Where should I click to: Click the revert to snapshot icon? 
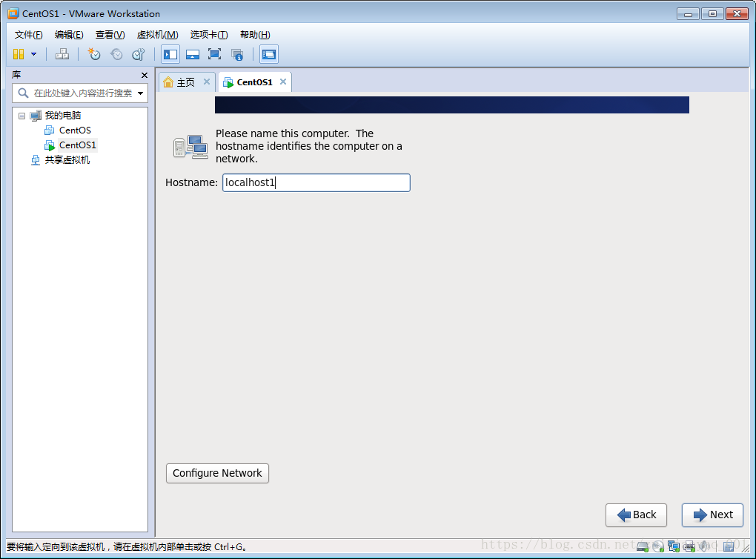(116, 54)
